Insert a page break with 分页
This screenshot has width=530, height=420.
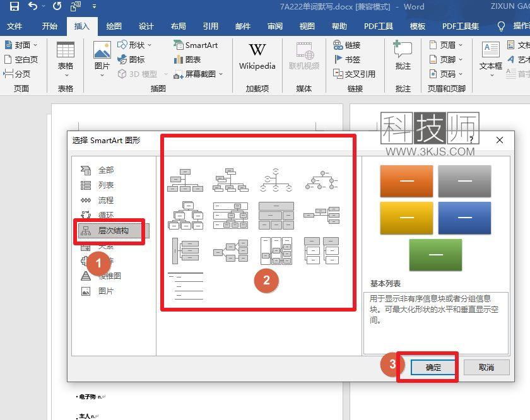click(17, 74)
